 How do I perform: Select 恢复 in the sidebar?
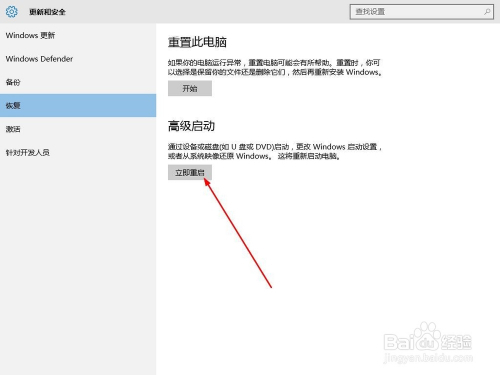click(78, 106)
